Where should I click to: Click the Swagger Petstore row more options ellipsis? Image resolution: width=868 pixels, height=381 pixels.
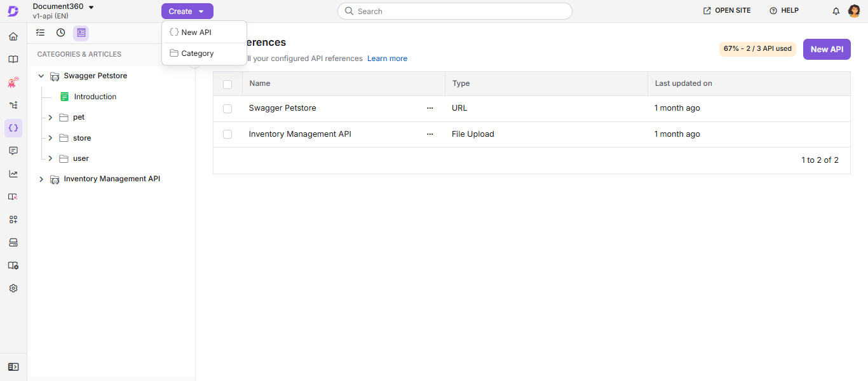[x=430, y=108]
